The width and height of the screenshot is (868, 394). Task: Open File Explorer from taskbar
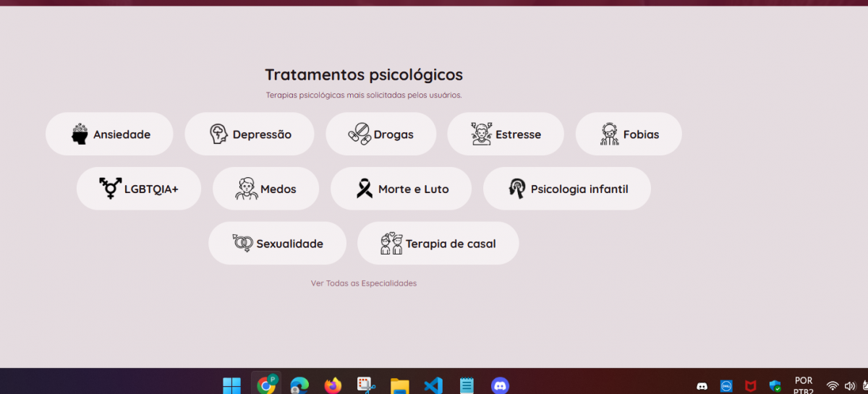point(400,385)
